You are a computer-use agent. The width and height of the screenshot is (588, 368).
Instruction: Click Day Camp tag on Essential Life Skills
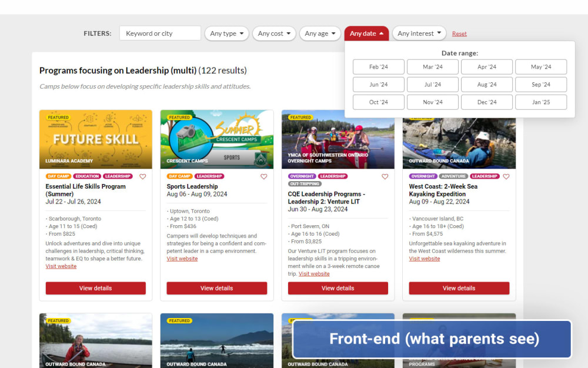point(58,176)
